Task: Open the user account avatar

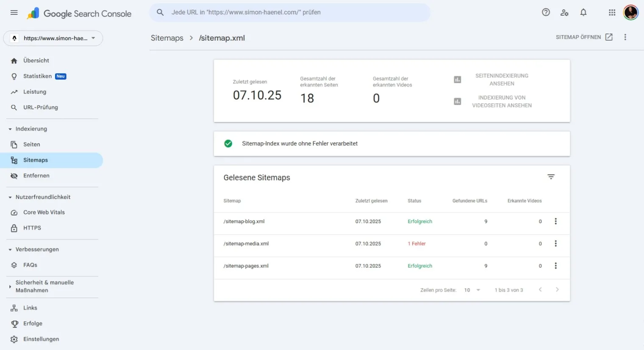Action: click(630, 12)
